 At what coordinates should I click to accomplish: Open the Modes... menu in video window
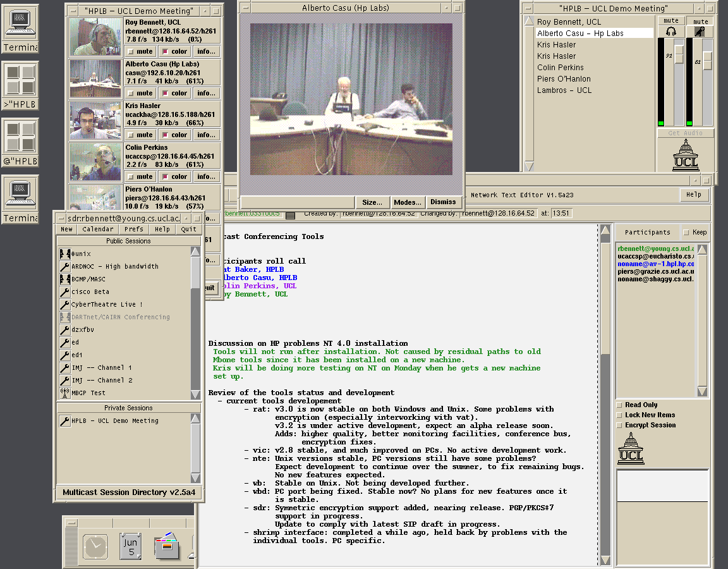pyautogui.click(x=407, y=202)
